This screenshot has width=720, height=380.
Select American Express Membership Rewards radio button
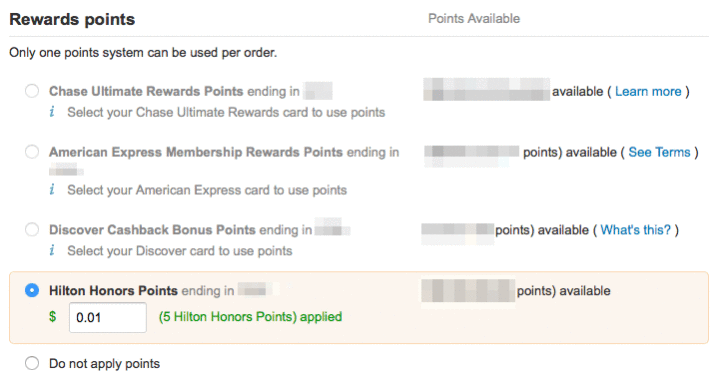32,152
